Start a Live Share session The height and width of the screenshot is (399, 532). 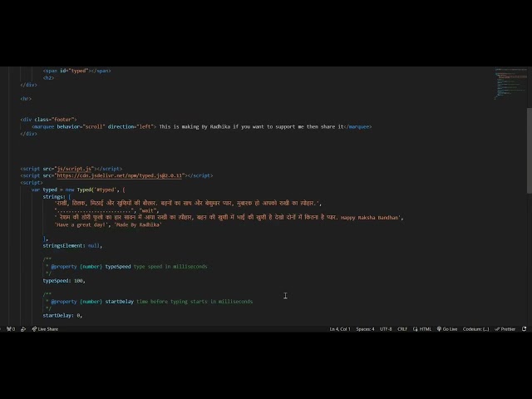point(45,329)
